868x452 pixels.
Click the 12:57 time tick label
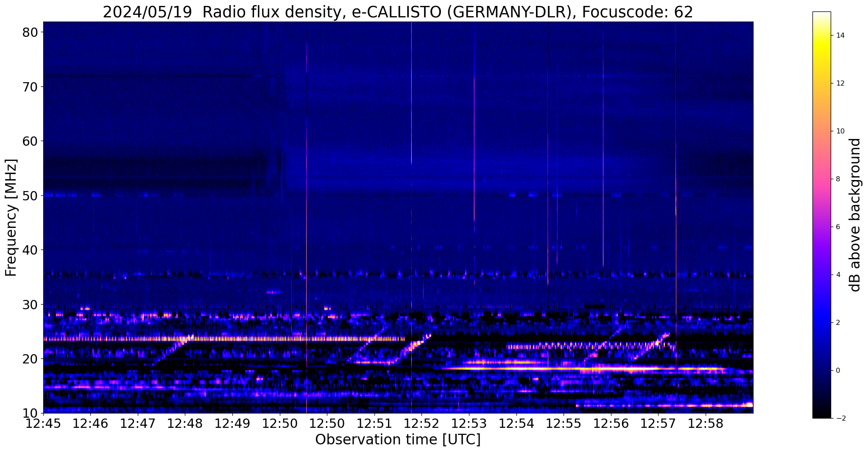[x=658, y=424]
